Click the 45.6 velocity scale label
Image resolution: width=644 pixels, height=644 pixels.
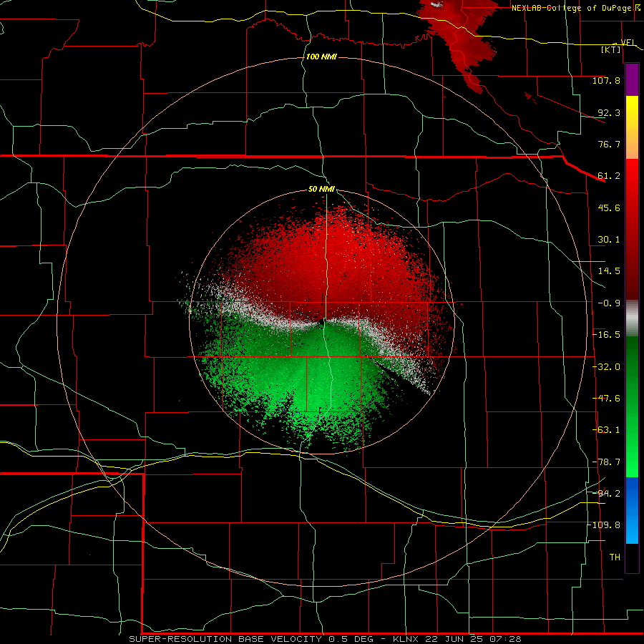tap(608, 208)
